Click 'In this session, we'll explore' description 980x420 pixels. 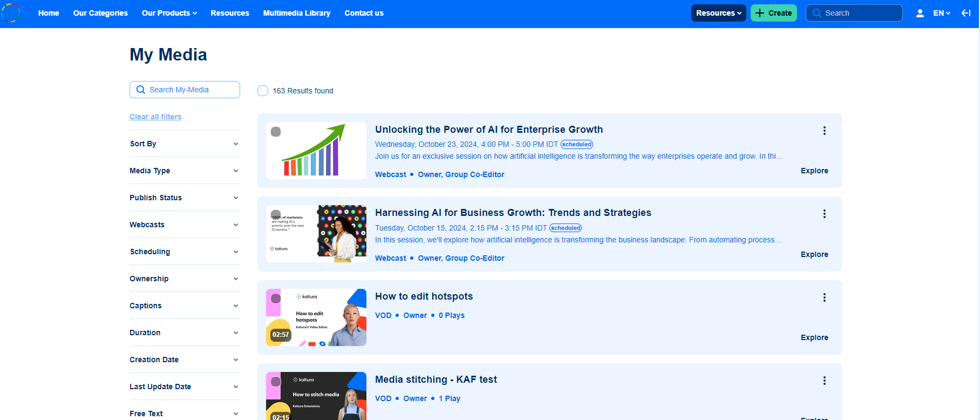578,240
